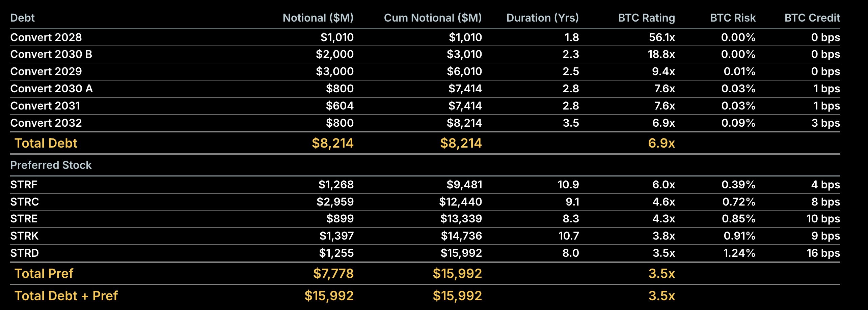Image resolution: width=868 pixels, height=310 pixels.
Task: Click the Preferred Stock section header
Action: (x=51, y=165)
